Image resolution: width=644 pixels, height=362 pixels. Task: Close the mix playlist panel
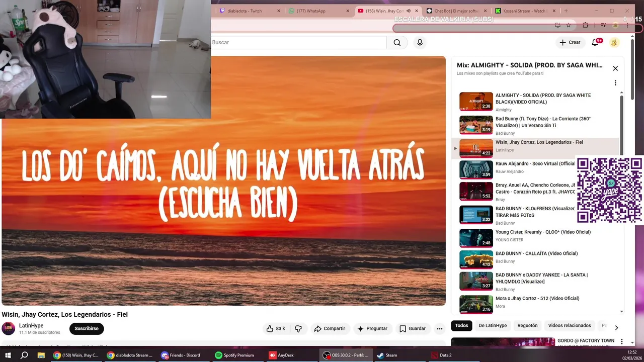tap(615, 68)
